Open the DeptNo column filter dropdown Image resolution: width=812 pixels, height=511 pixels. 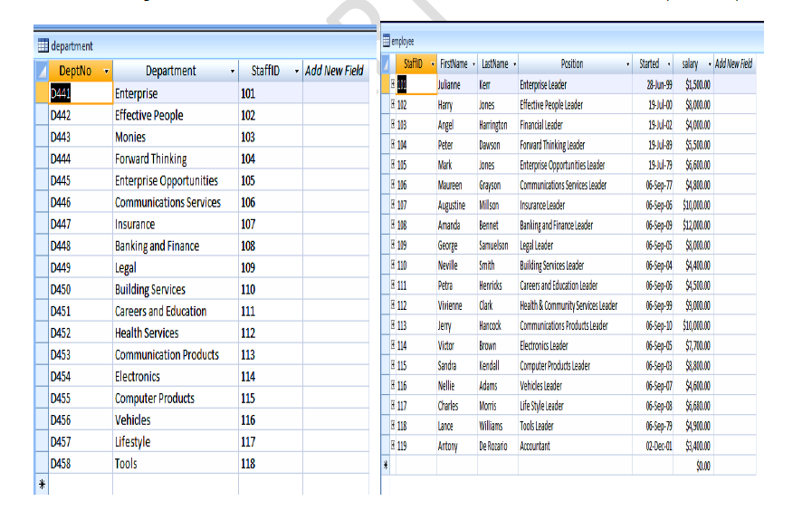[x=107, y=71]
